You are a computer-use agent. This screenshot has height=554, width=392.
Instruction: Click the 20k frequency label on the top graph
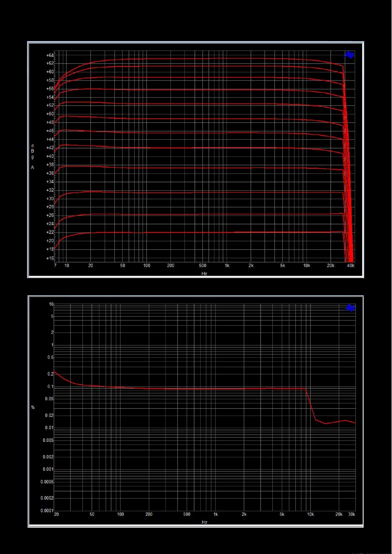click(331, 266)
